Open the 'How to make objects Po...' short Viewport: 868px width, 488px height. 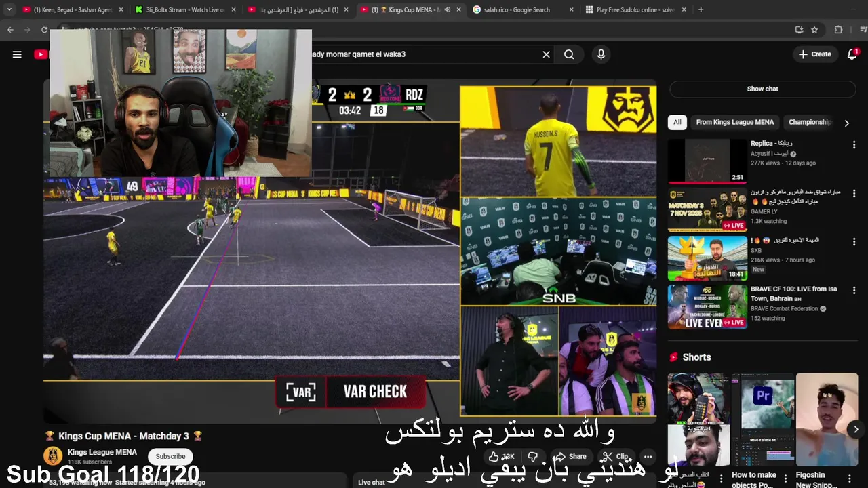point(762,420)
